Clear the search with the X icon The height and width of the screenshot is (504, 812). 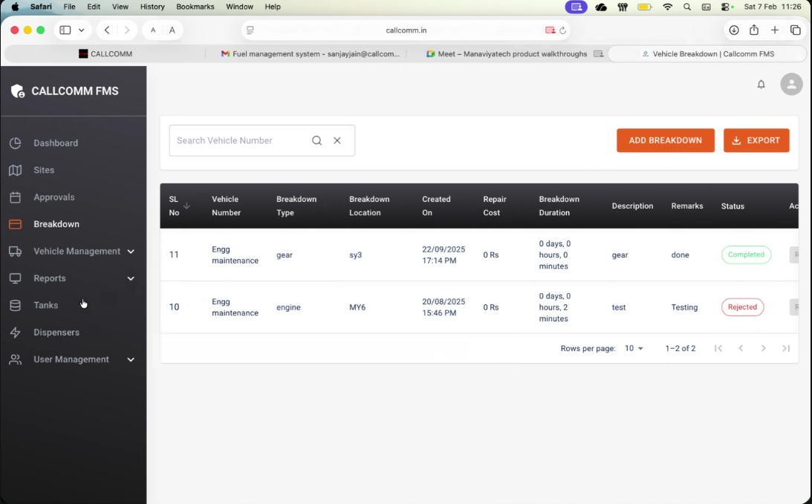coord(337,140)
